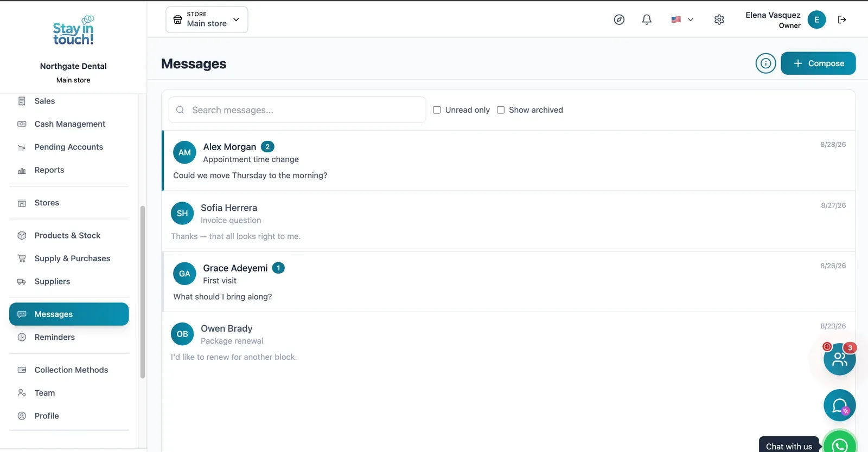Click the floating contacts widget icon
The height and width of the screenshot is (452, 868).
click(839, 359)
